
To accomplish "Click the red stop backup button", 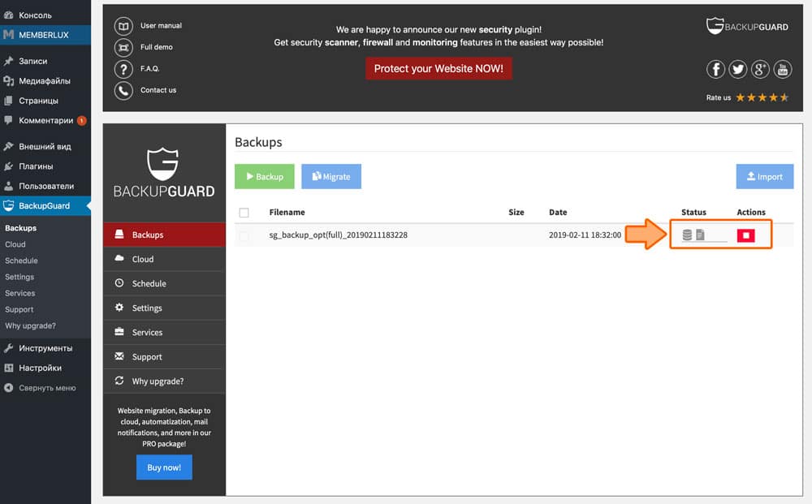I will pyautogui.click(x=745, y=235).
